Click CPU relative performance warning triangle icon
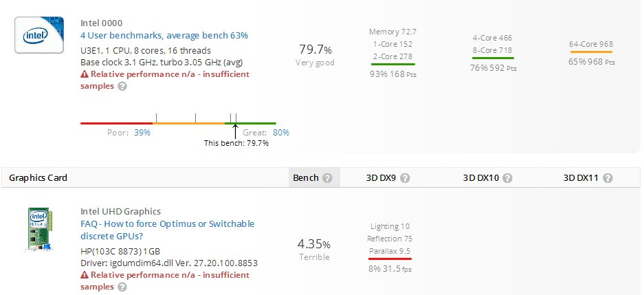Screen dimensions: 644x295 point(85,74)
